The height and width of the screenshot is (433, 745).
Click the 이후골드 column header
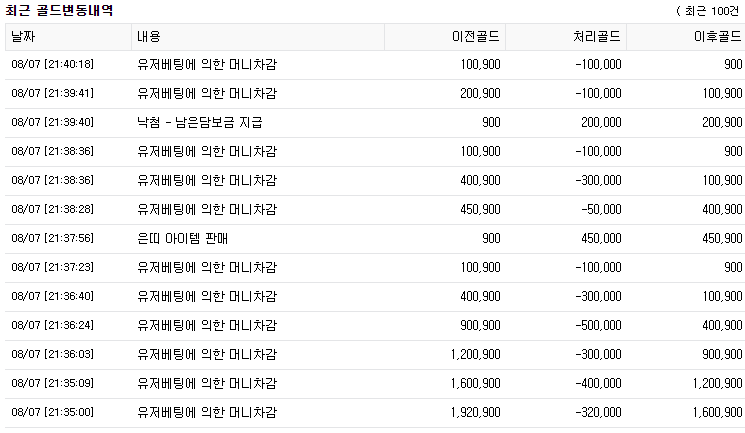click(716, 37)
